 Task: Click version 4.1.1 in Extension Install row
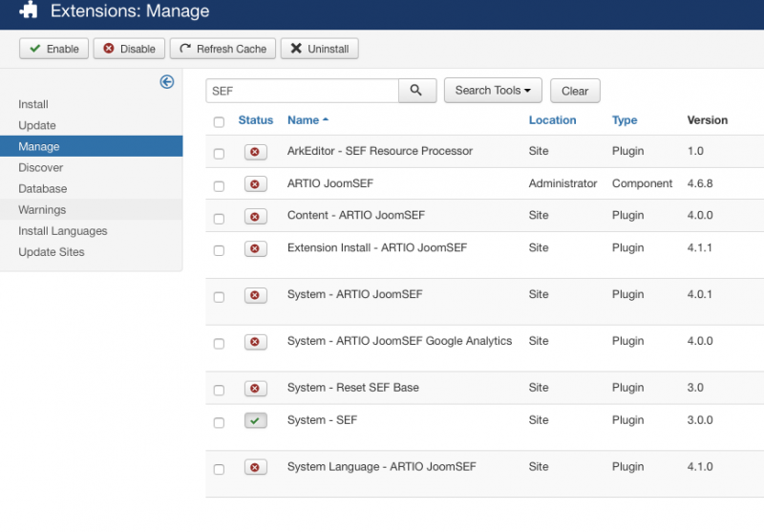(699, 248)
